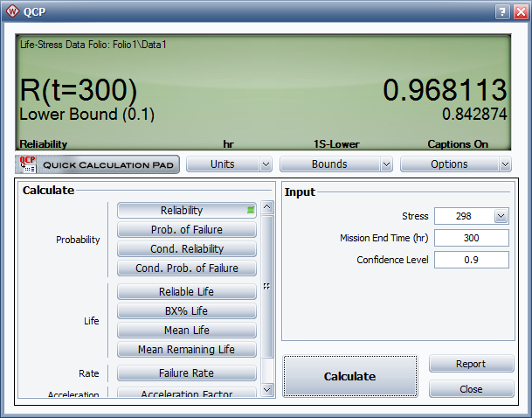Select Cond. Prob. of Failure option

[x=186, y=268]
